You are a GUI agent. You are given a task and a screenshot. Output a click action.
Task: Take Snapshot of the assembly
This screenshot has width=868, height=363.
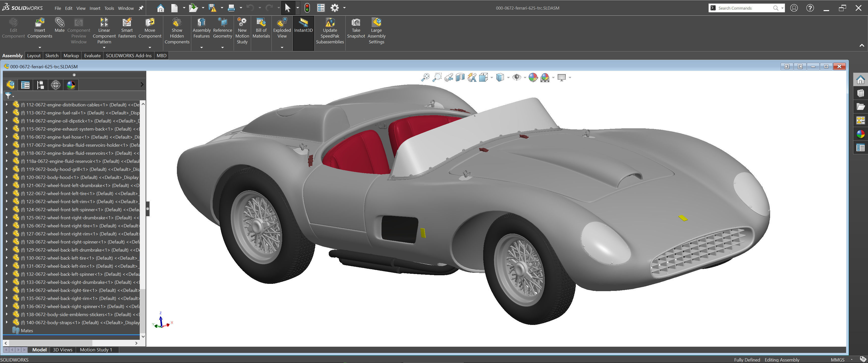click(x=356, y=28)
